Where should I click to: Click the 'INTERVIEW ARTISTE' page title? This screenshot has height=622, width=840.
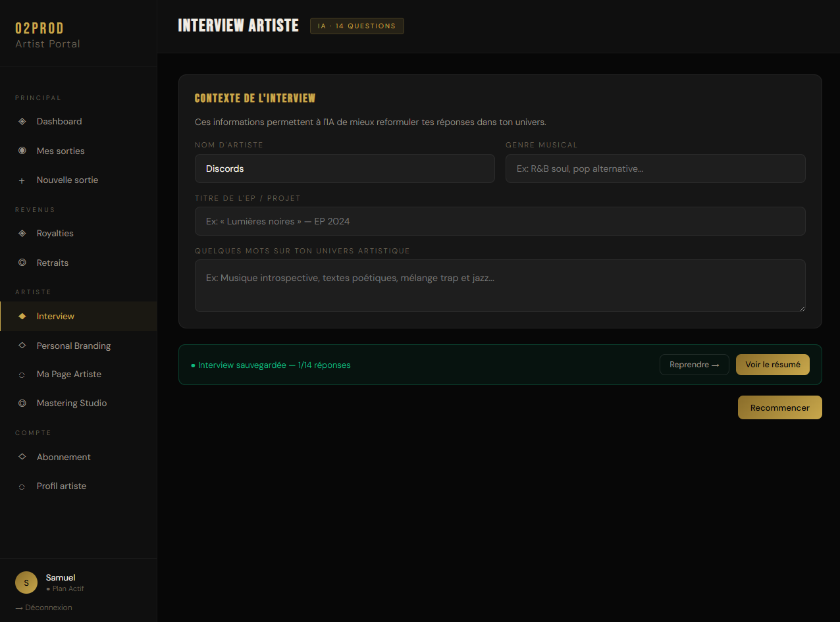238,26
